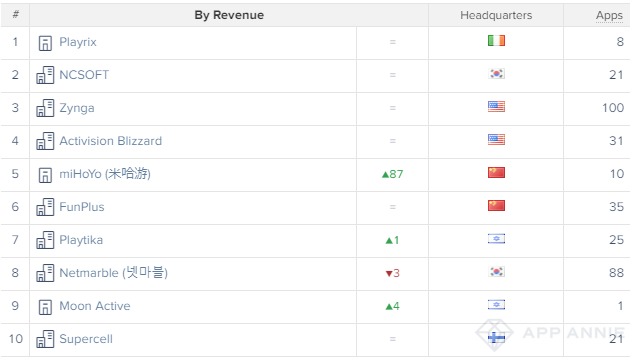
Task: Click miHoYo's up 87 rank change
Action: 392,174
